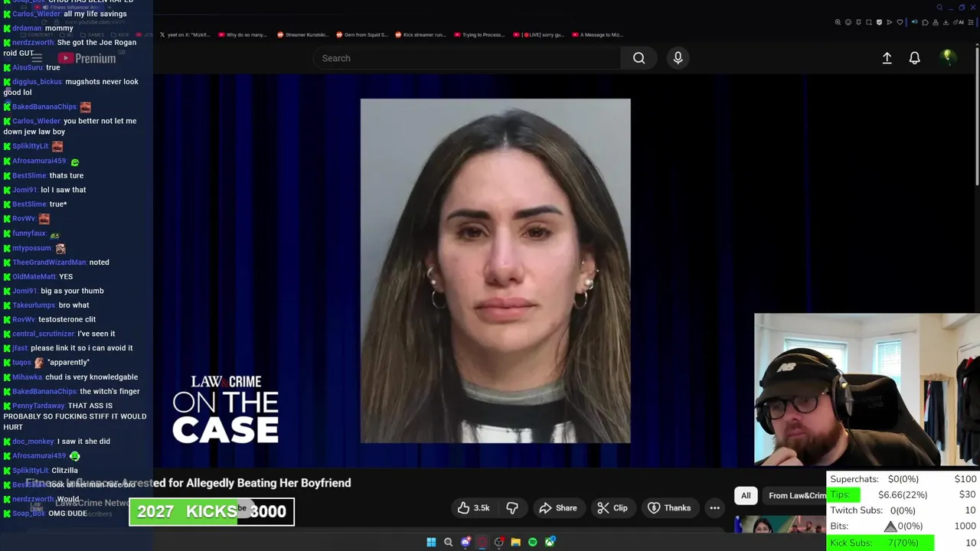Switch to '[LIVE] sorry gu...' tab
Viewport: 980px width, 551px height.
[x=539, y=34]
